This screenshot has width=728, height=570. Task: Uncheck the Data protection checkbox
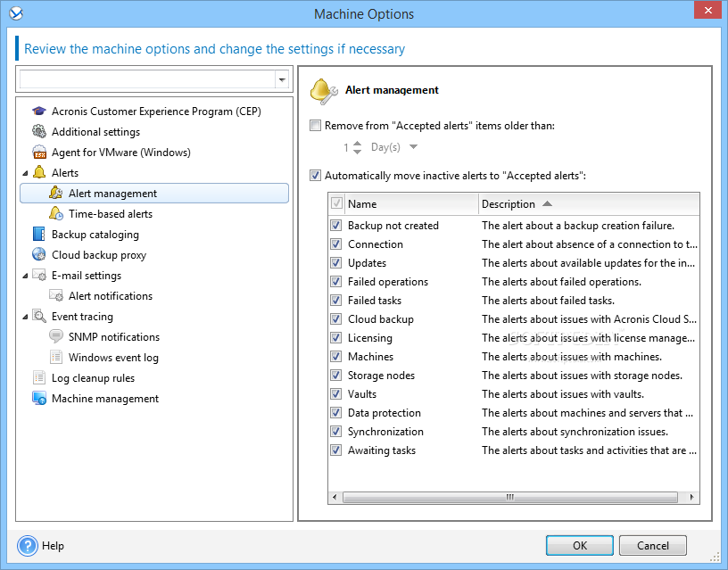point(335,412)
